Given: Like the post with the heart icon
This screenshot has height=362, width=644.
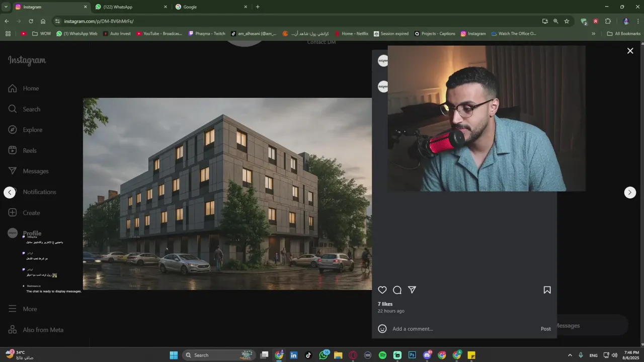Looking at the screenshot, I should [382, 290].
